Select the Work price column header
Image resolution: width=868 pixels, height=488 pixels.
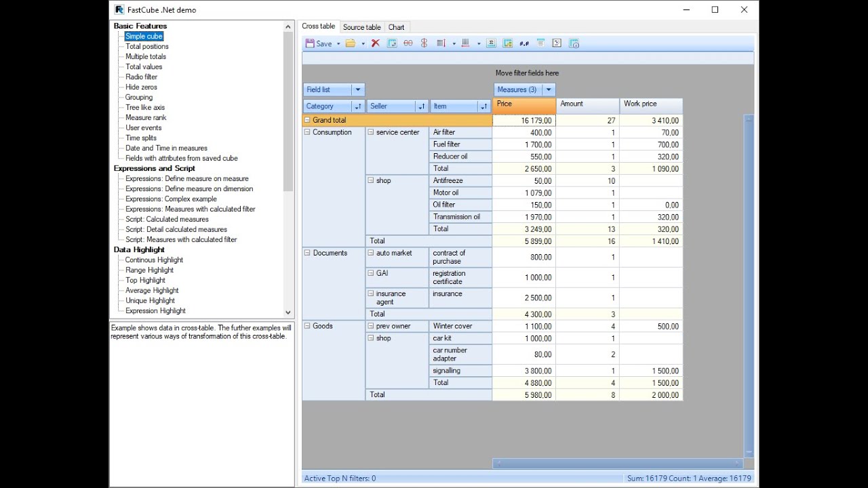pyautogui.click(x=651, y=106)
